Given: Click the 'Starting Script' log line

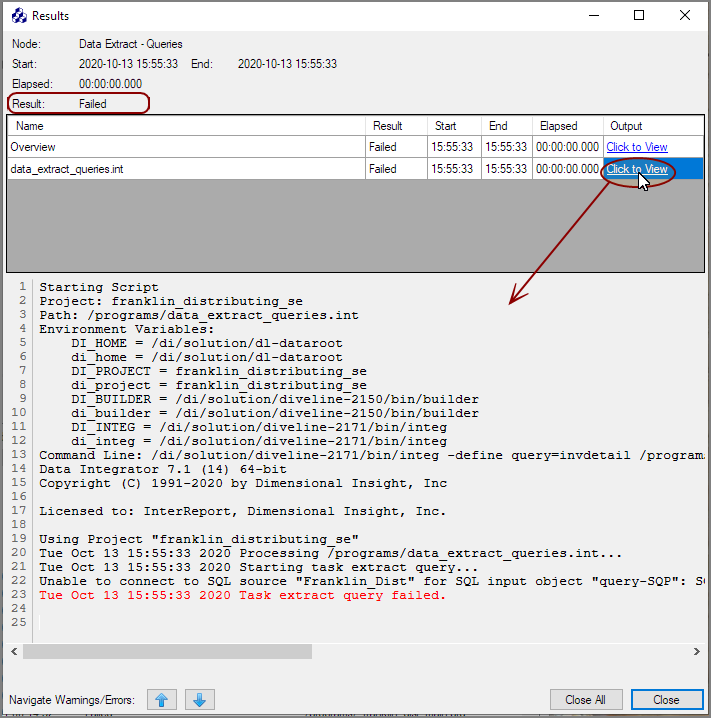Looking at the screenshot, I should point(99,287).
